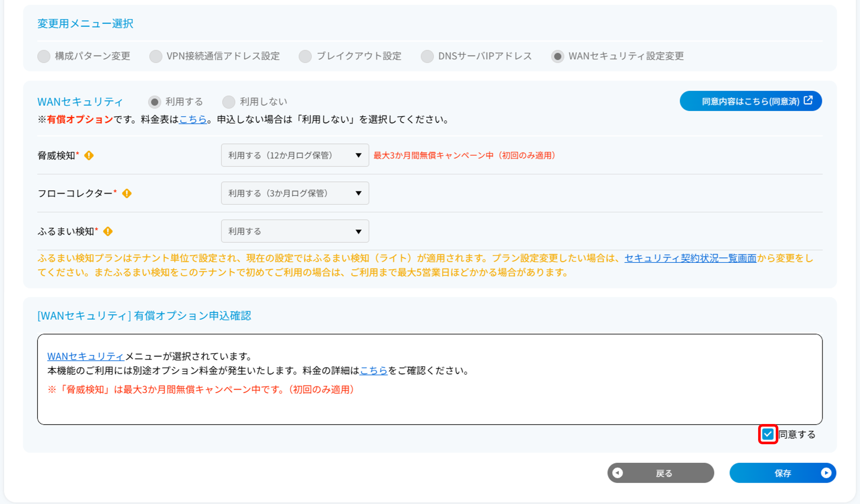Toggle the 同意する checkbox

(x=768, y=434)
